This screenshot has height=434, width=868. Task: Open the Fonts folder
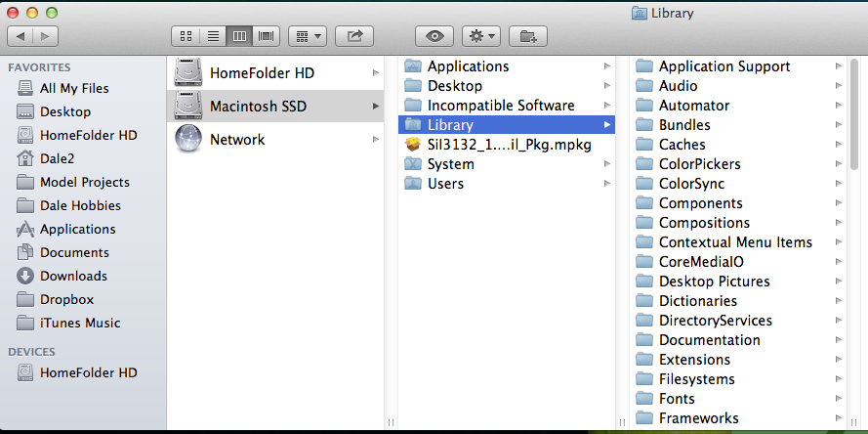(x=738, y=399)
